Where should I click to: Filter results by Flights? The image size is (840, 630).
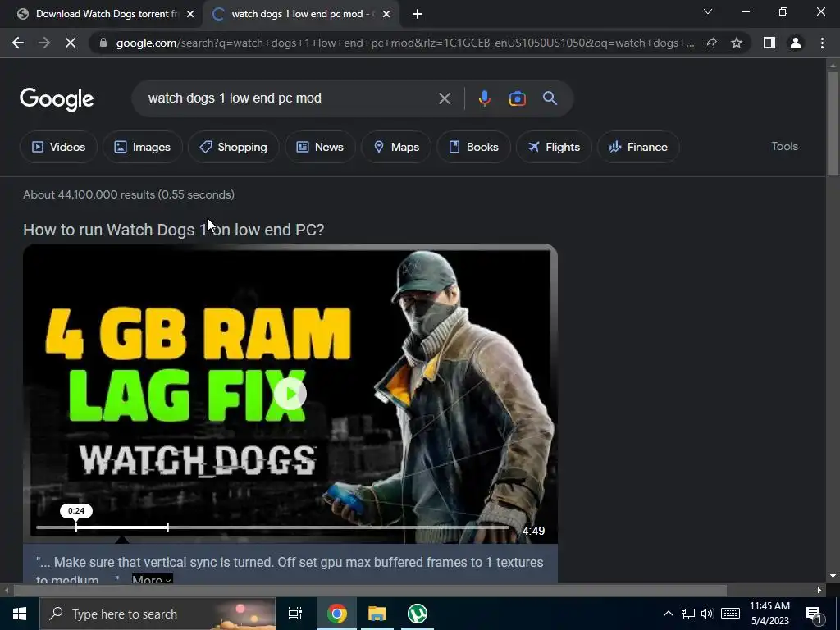click(554, 147)
